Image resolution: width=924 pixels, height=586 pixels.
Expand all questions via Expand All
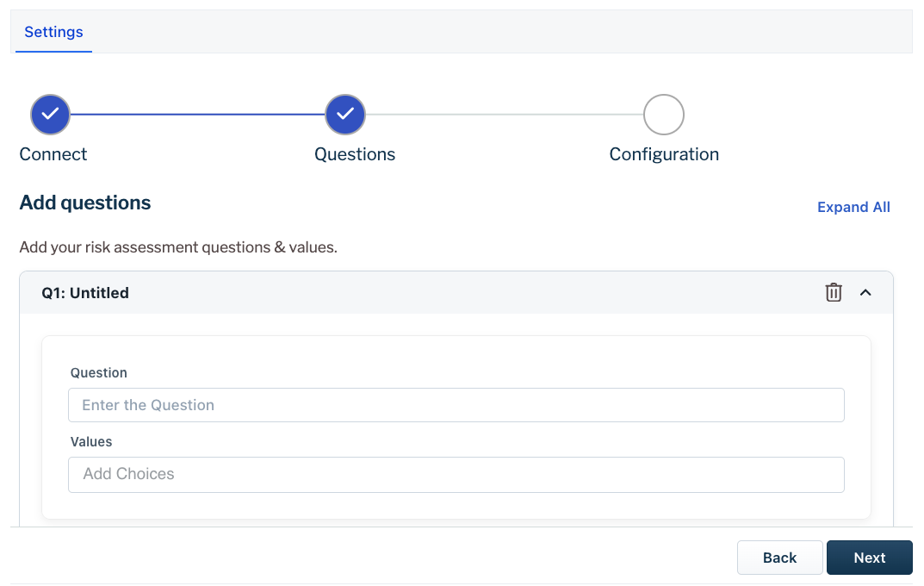pos(853,207)
